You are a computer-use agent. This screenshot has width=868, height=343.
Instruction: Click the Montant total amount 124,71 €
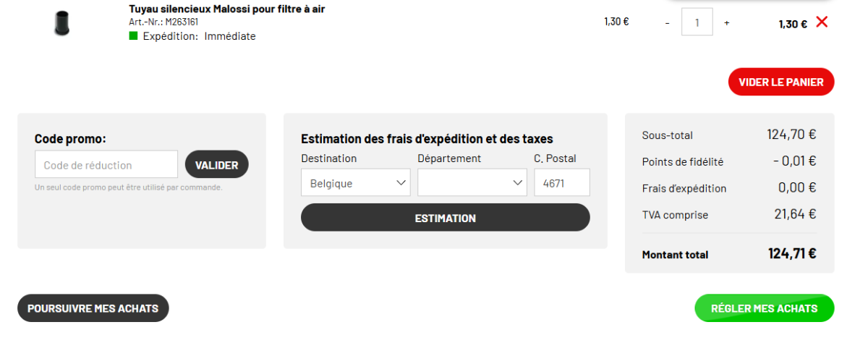pos(792,253)
